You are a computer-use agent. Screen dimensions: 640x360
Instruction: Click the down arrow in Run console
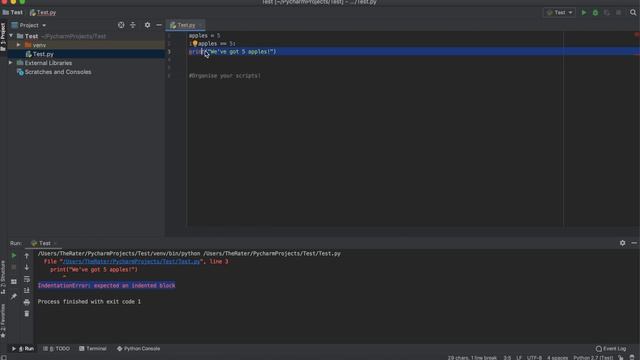coord(27,267)
